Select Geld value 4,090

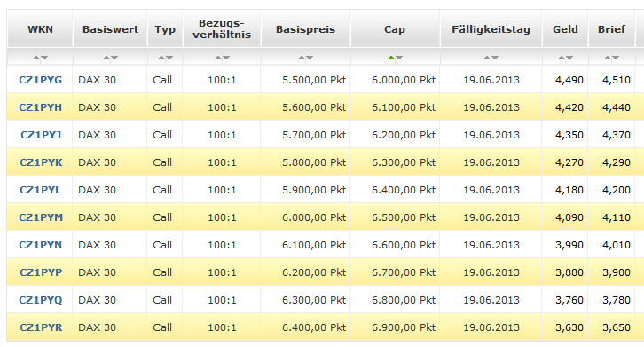click(x=569, y=217)
